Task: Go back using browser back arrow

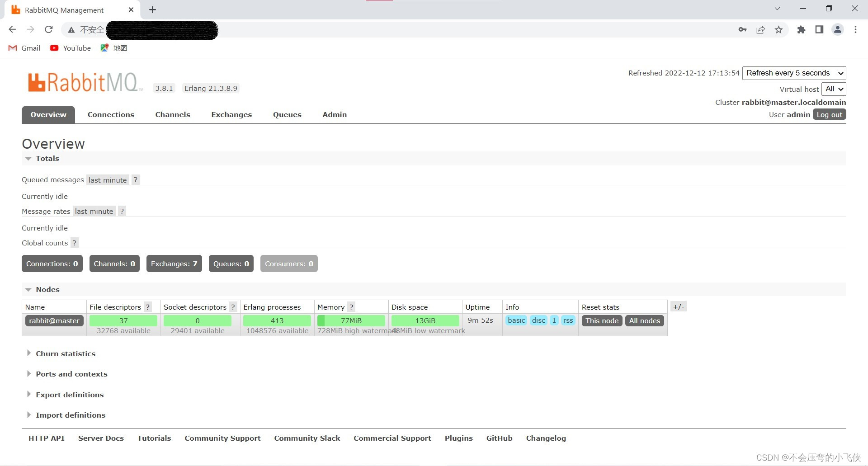Action: [x=12, y=29]
